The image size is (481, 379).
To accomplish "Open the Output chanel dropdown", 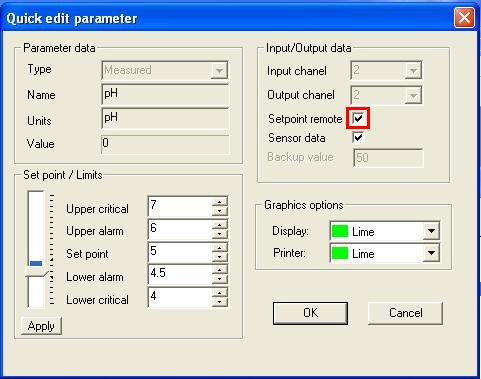I will pos(386,95).
